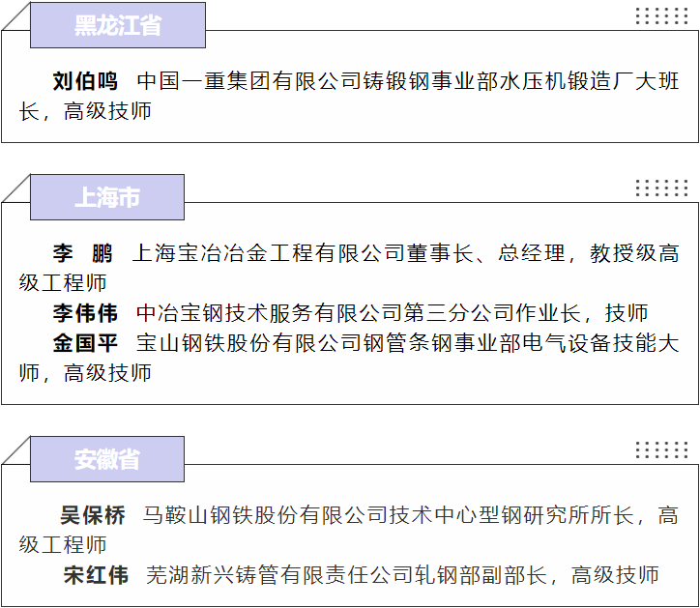Image resolution: width=700 pixels, height=608 pixels.
Task: Click the name 李 鹏
Action: [82, 254]
